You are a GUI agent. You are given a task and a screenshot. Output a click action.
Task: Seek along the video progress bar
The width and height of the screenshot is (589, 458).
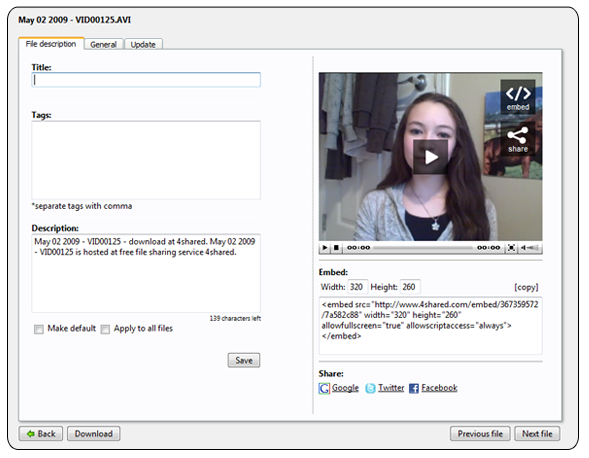[423, 248]
